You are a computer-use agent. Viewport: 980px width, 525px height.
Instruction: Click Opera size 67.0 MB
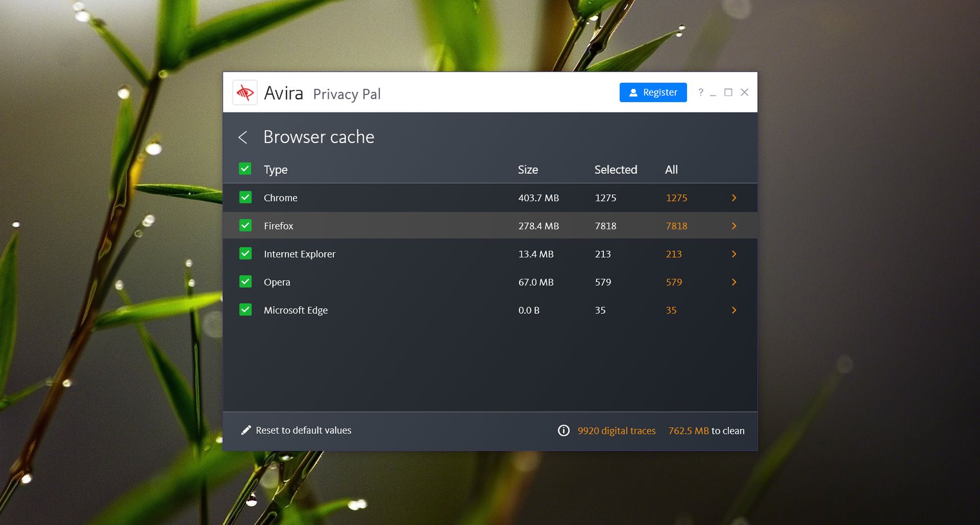tap(536, 282)
